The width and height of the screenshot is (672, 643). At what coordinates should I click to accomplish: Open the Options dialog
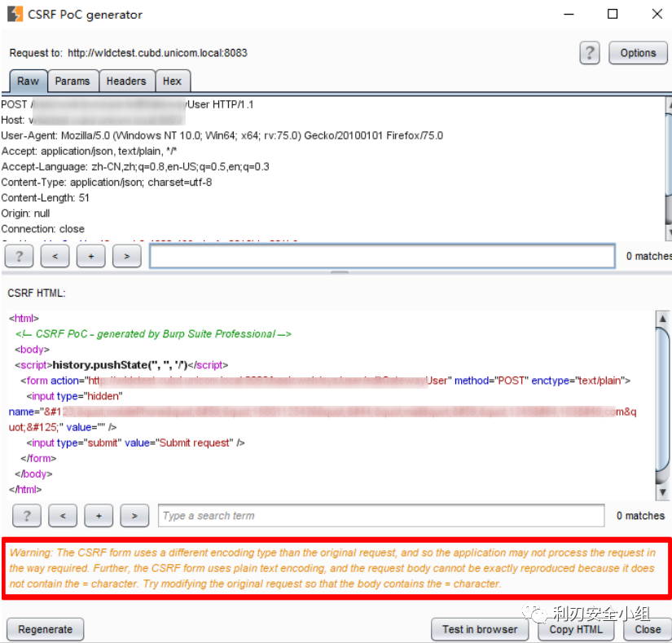(x=638, y=53)
